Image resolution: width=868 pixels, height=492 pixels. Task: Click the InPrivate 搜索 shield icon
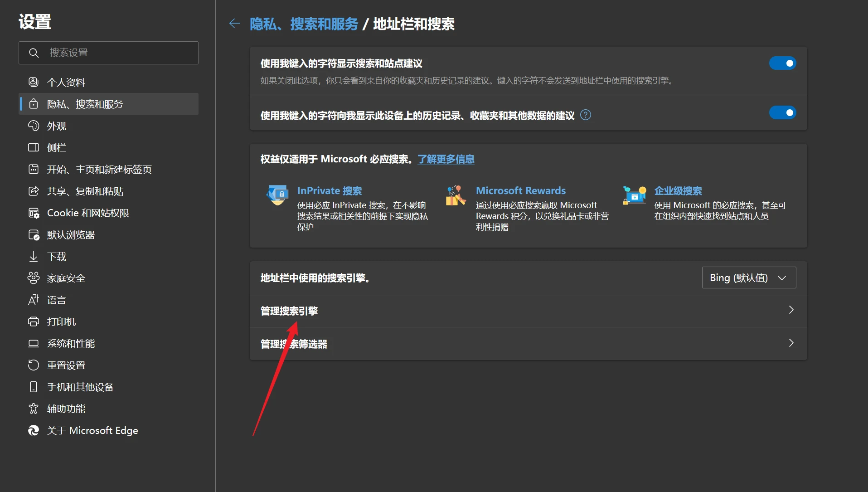click(x=277, y=195)
